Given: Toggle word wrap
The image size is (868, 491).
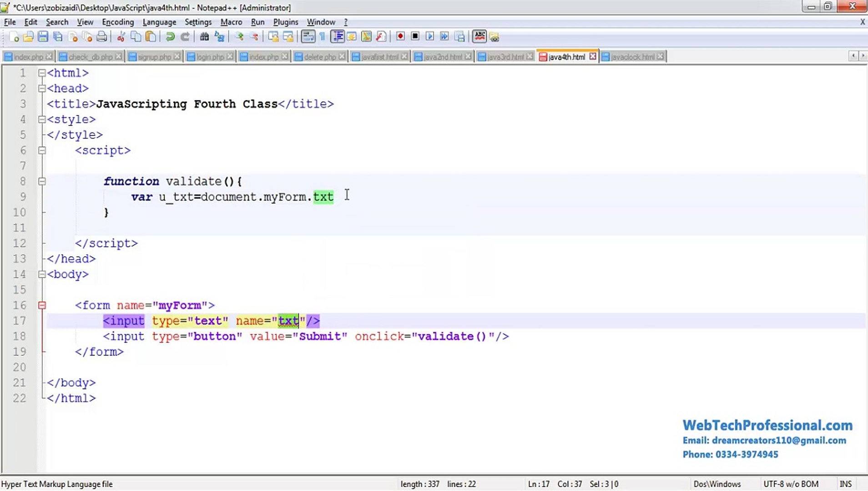Looking at the screenshot, I should click(x=308, y=37).
